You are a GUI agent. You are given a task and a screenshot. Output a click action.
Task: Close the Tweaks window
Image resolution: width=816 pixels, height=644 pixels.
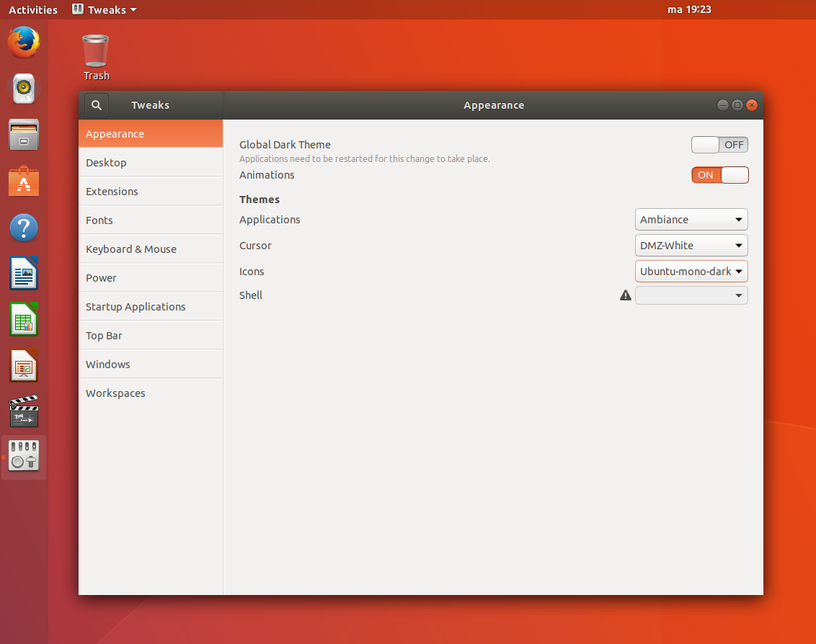tap(751, 105)
